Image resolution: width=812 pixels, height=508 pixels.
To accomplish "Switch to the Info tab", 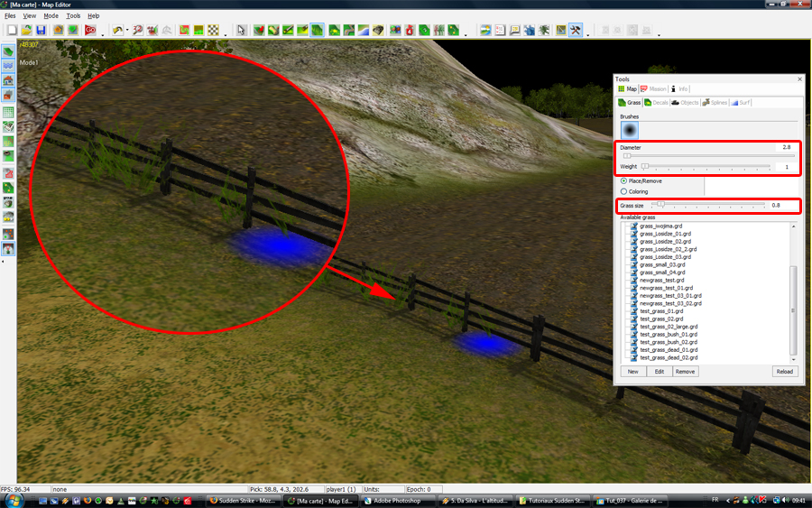I will pos(679,89).
